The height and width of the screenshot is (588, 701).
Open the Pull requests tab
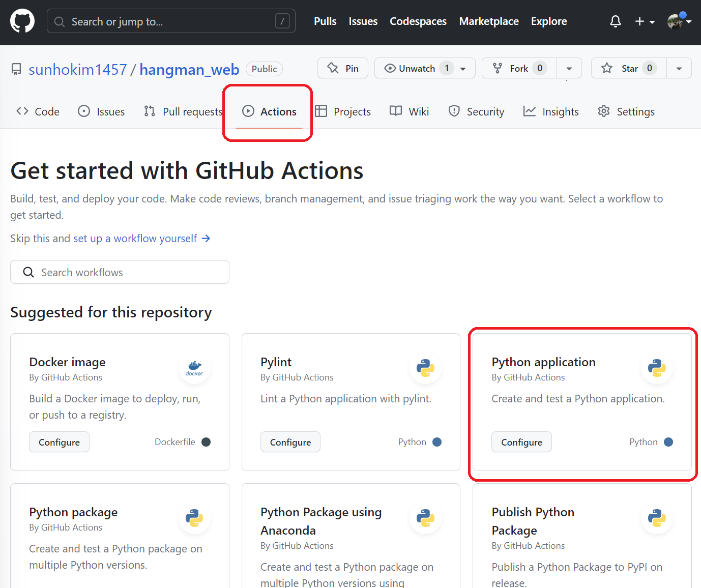(183, 111)
